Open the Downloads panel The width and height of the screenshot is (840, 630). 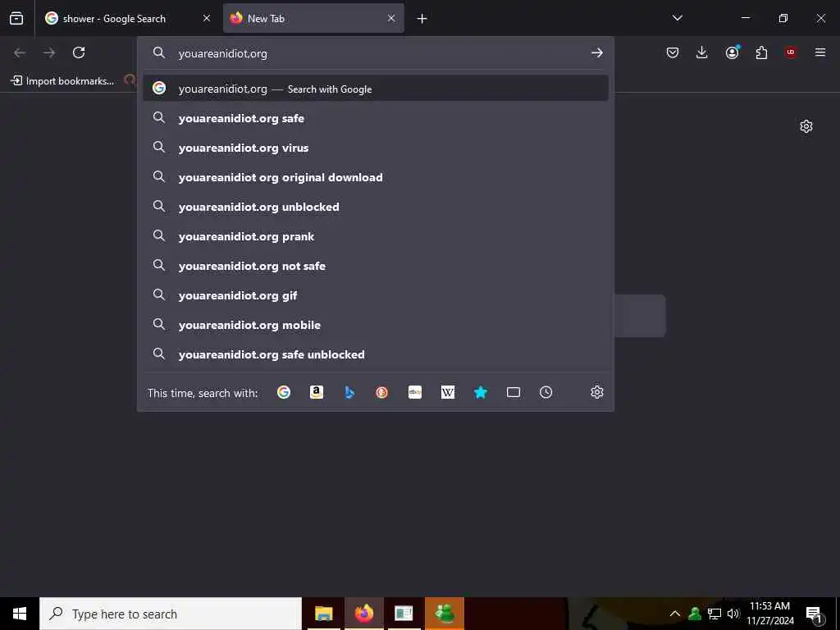coord(702,52)
